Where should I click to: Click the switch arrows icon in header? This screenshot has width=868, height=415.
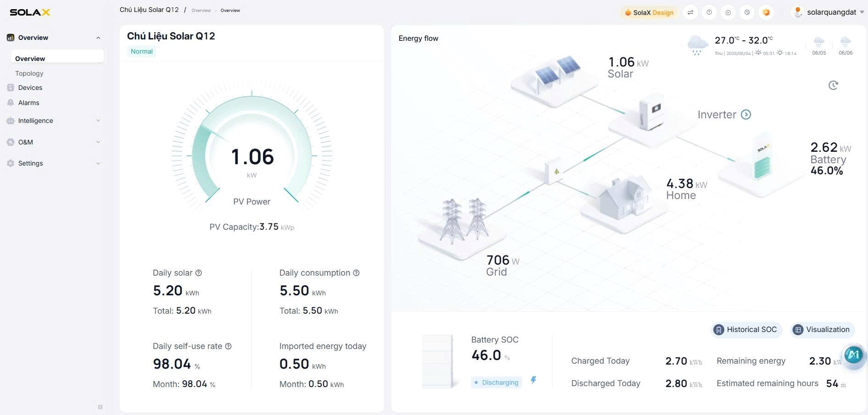(x=690, y=12)
